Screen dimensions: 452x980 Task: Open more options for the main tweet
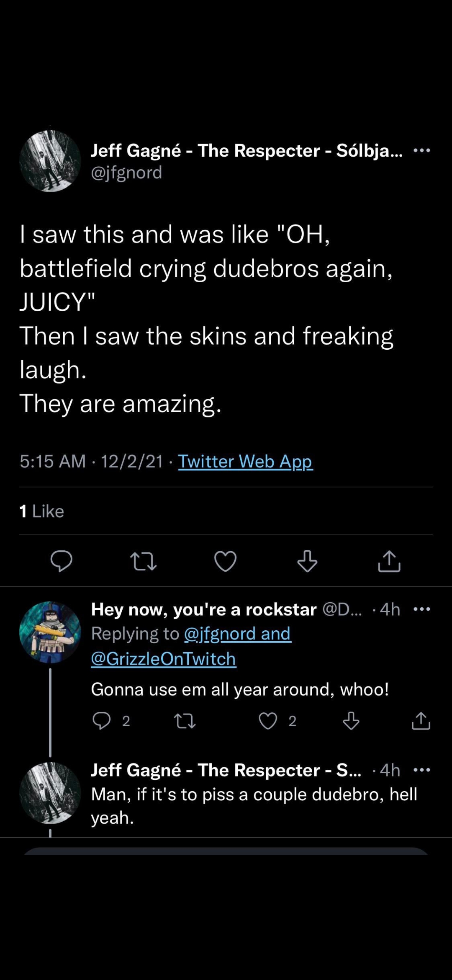pyautogui.click(x=421, y=150)
